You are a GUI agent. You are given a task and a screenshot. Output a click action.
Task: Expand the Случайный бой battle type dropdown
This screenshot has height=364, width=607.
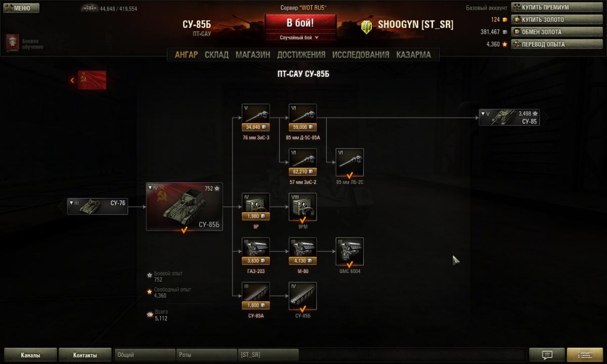click(300, 37)
